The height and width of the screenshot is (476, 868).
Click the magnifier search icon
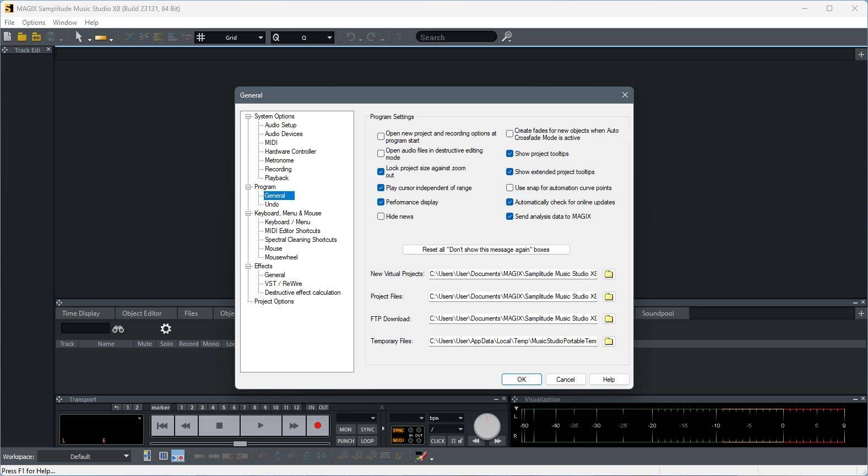click(507, 37)
